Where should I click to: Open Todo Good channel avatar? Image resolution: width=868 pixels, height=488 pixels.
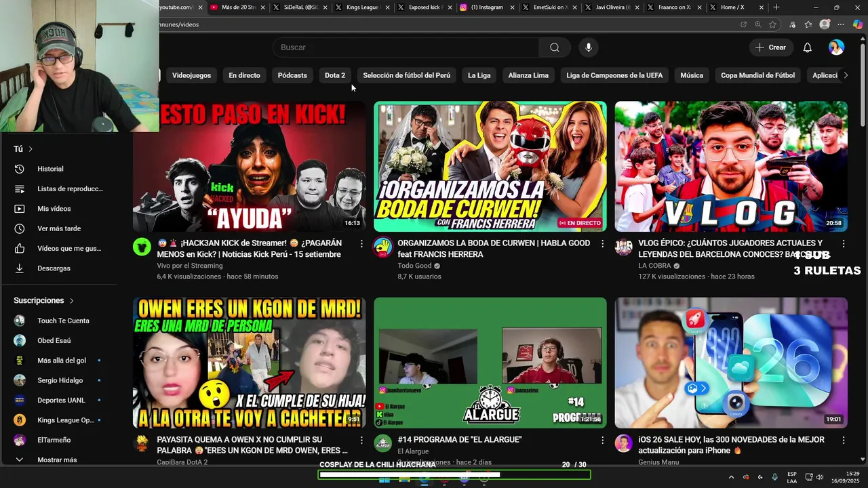click(383, 247)
